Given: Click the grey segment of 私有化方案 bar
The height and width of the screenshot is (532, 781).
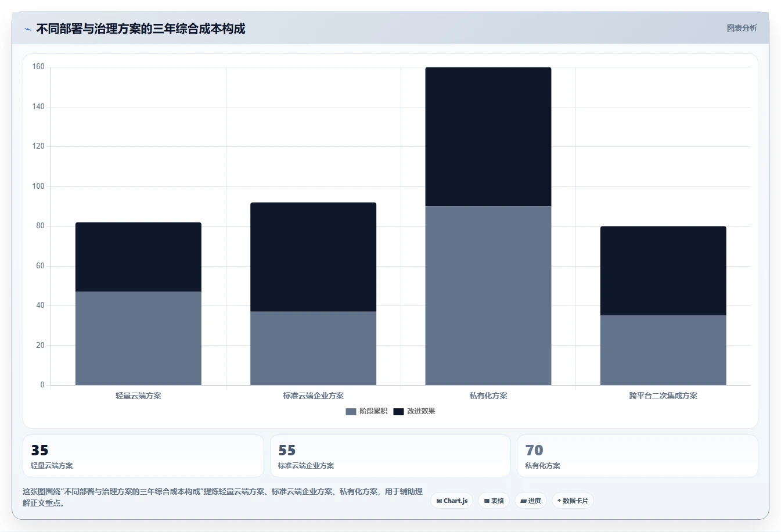Looking at the screenshot, I should click(488, 296).
